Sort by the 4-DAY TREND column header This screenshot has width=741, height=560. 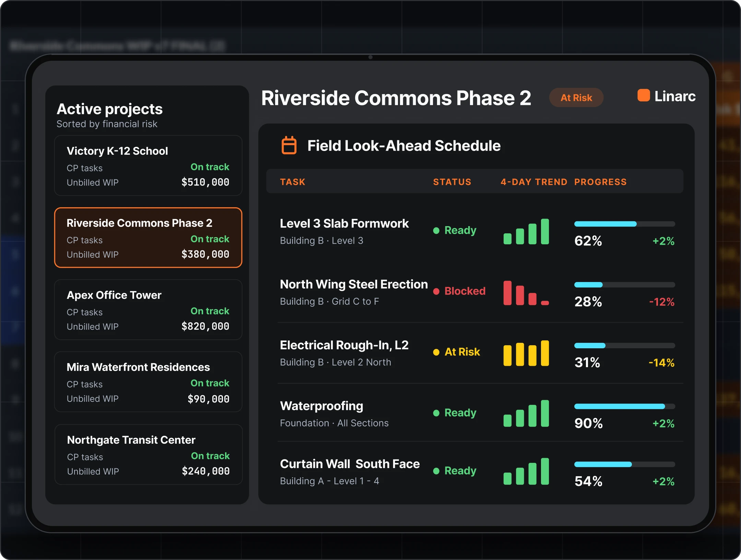pos(534,182)
